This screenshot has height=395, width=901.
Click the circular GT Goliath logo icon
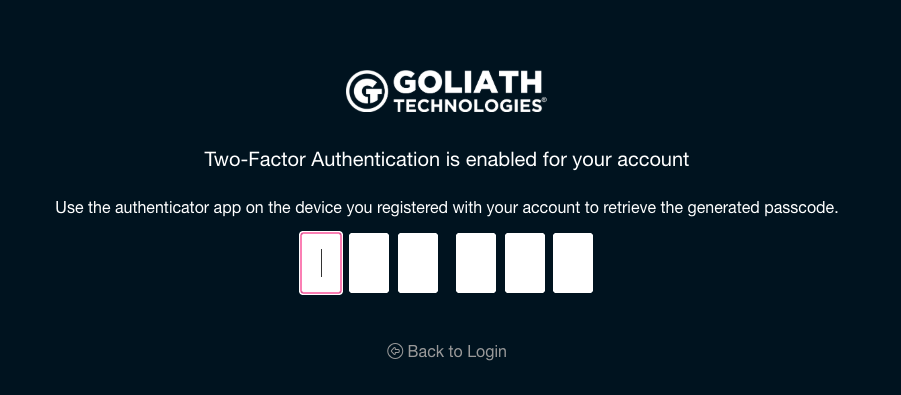point(367,91)
